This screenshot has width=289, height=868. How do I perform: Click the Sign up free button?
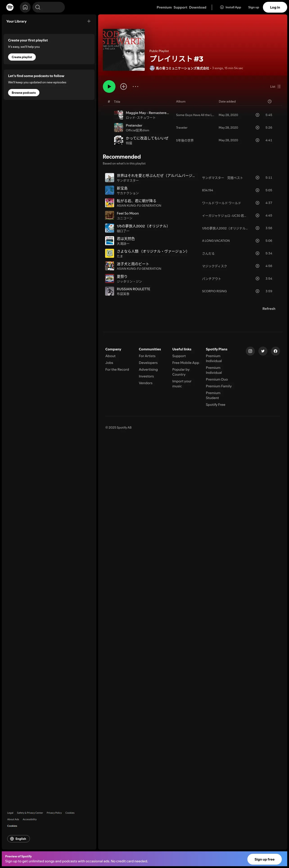(264, 859)
